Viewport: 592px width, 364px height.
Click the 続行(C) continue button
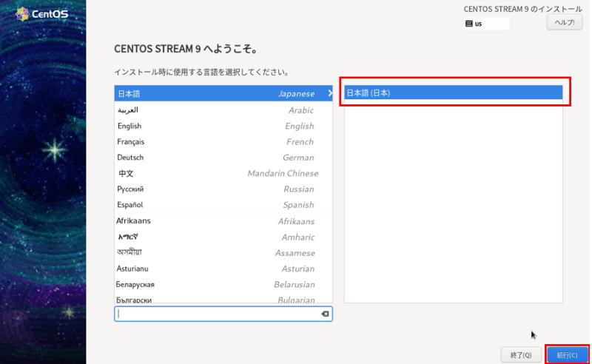pyautogui.click(x=567, y=355)
